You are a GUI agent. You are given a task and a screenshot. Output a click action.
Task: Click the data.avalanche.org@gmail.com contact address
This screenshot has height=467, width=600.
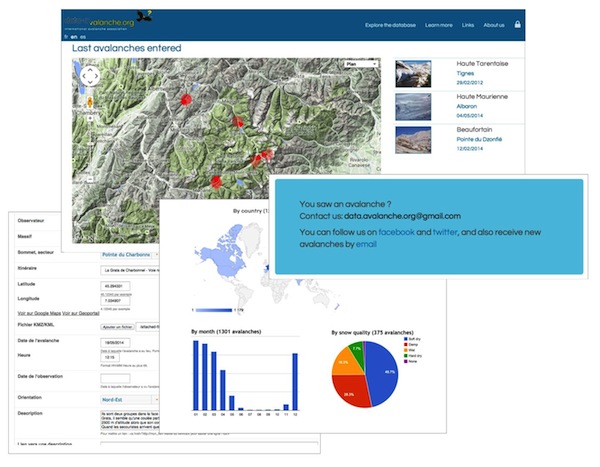(x=402, y=216)
